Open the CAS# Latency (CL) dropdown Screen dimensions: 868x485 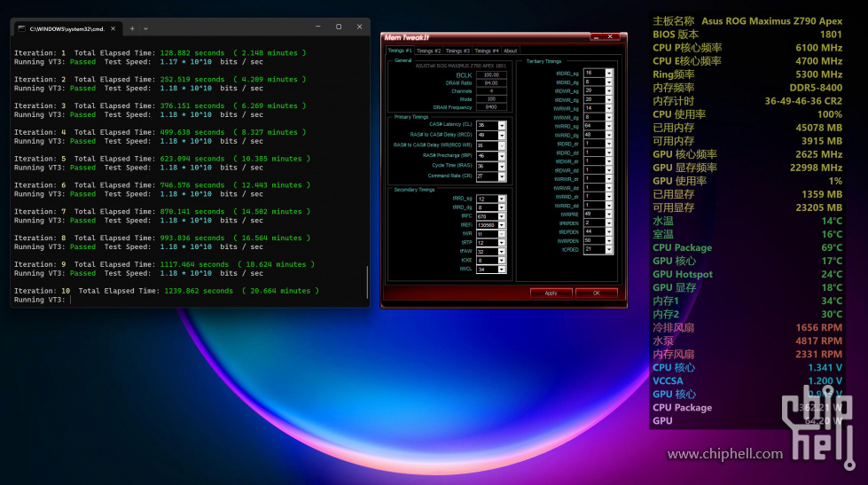(502, 125)
